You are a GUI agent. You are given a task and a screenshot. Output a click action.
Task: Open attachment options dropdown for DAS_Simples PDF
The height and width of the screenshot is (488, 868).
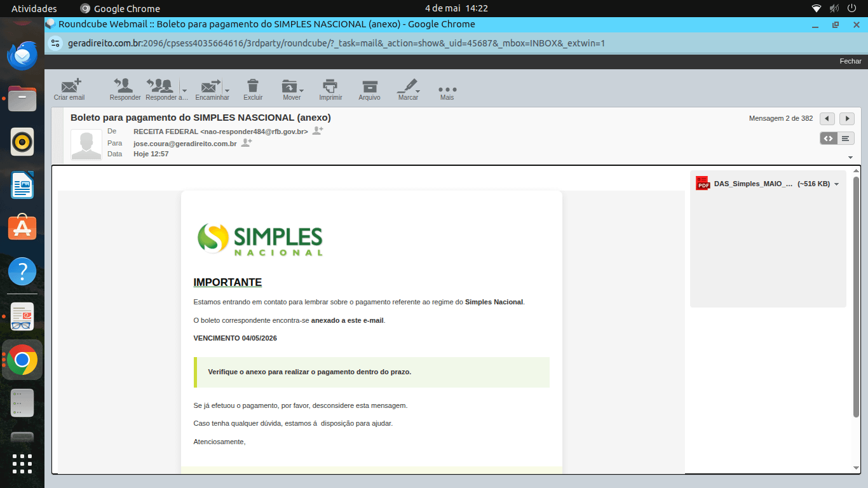click(836, 184)
